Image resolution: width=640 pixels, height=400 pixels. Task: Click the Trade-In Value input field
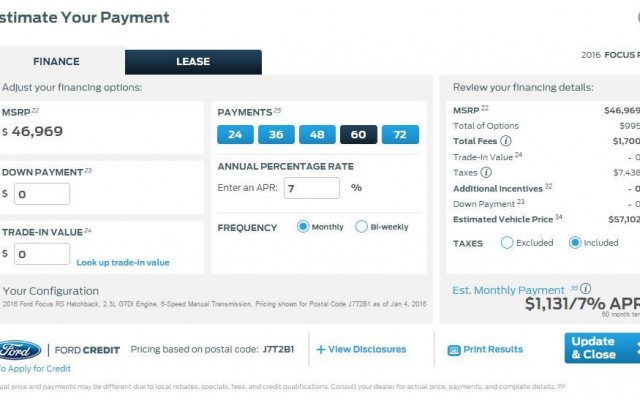point(42,254)
